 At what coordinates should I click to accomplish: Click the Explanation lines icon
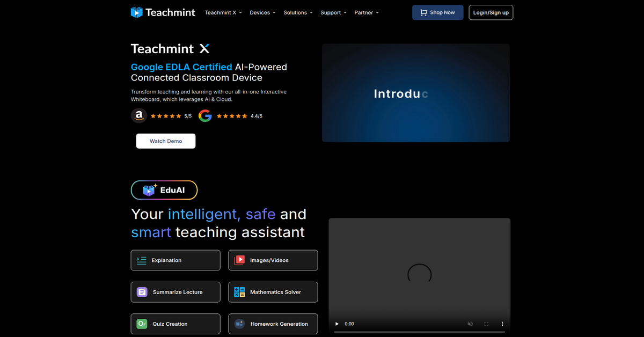pyautogui.click(x=141, y=260)
